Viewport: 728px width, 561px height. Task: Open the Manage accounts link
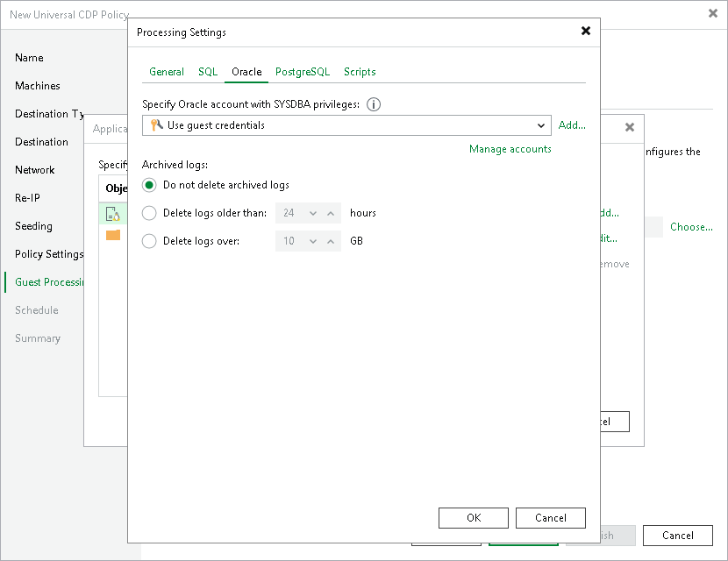point(510,149)
